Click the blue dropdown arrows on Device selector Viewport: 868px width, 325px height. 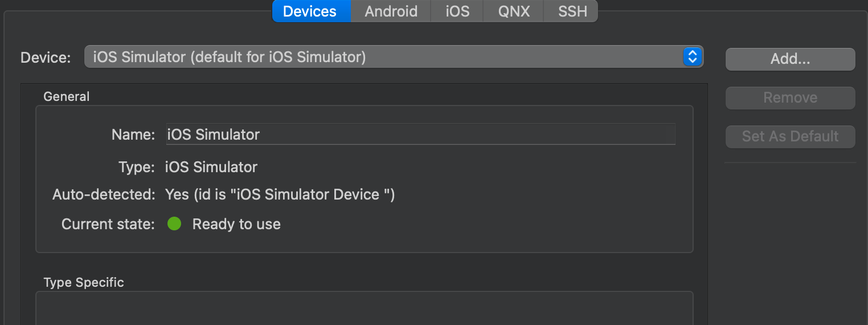(x=692, y=57)
